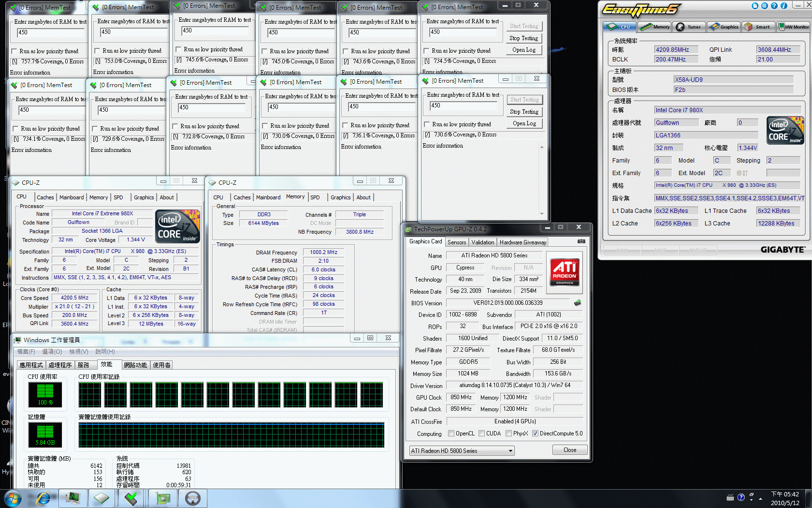The width and height of the screenshot is (812, 508).
Task: Click the 4200.5 MHz Core Speed value
Action: tap(74, 298)
